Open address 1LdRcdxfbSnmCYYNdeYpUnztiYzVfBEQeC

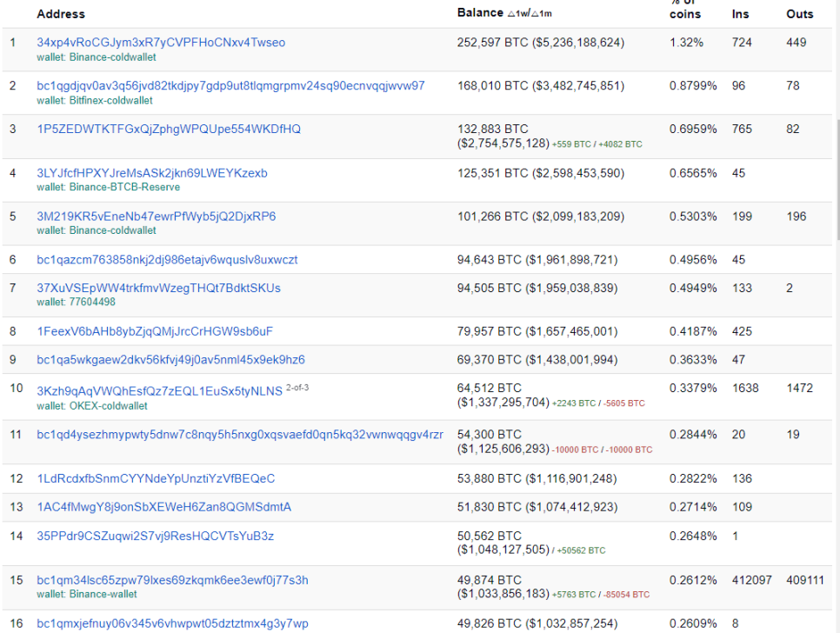(156, 479)
